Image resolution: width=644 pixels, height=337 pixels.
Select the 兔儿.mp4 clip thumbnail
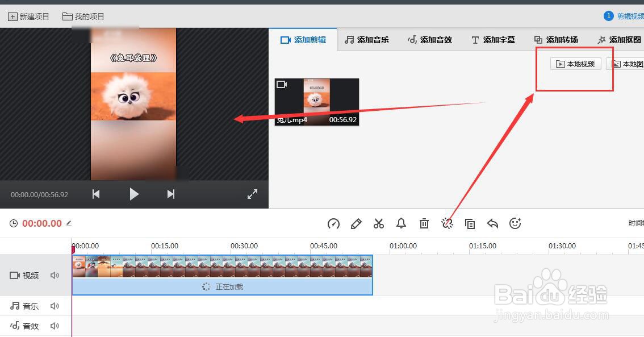tap(317, 102)
